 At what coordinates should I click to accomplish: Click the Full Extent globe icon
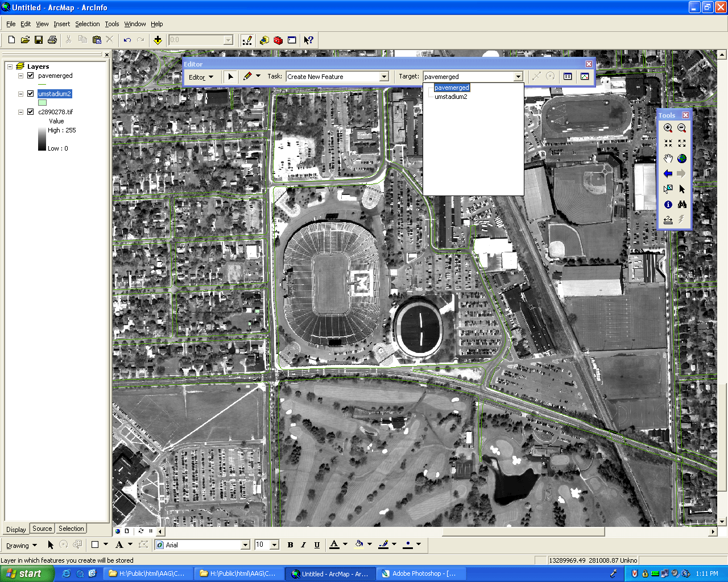(x=682, y=159)
